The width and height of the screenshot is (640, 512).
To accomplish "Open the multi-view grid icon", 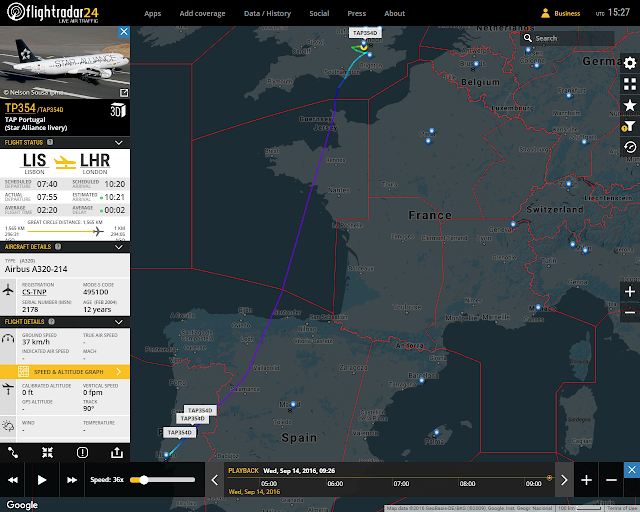I will click(630, 84).
